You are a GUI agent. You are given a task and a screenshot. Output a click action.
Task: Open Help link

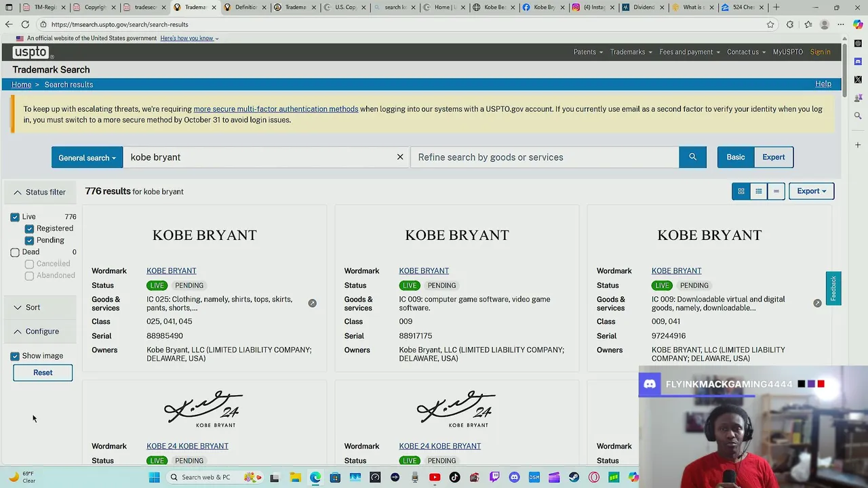(823, 84)
